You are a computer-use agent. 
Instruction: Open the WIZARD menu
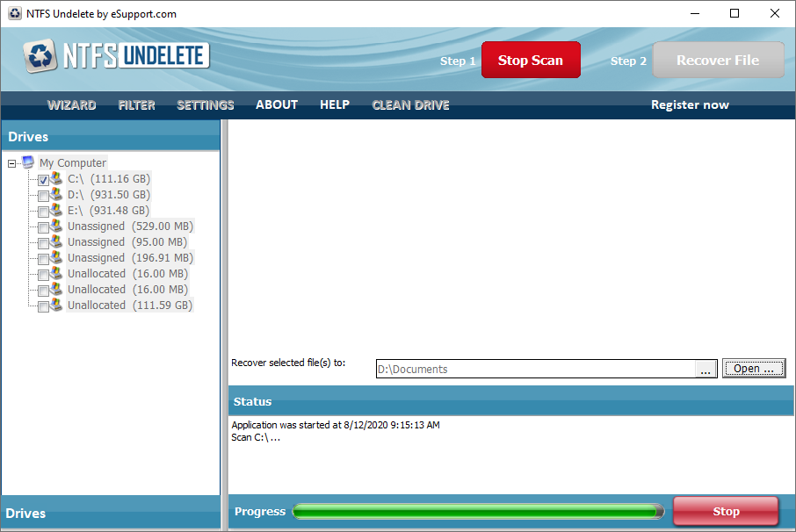point(71,105)
